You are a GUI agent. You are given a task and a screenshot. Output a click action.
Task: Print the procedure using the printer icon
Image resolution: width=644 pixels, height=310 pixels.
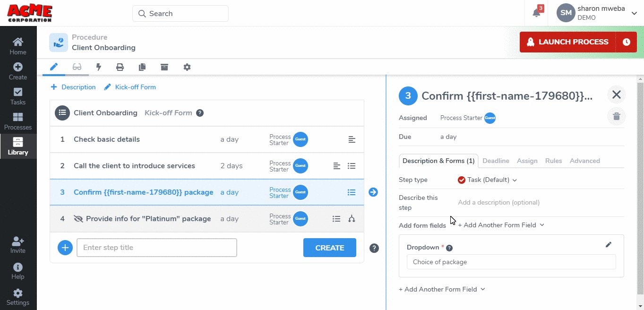pos(120,67)
